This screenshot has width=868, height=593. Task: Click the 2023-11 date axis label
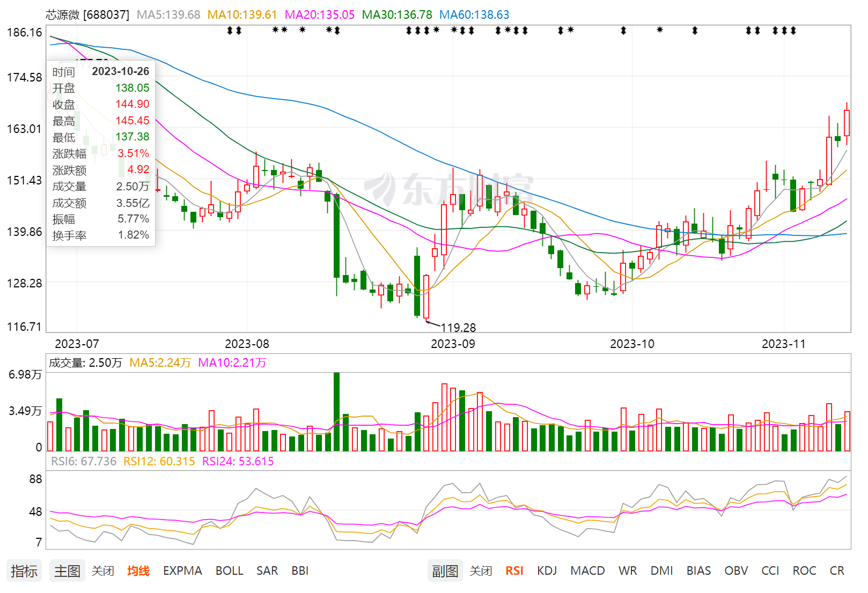pyautogui.click(x=784, y=344)
